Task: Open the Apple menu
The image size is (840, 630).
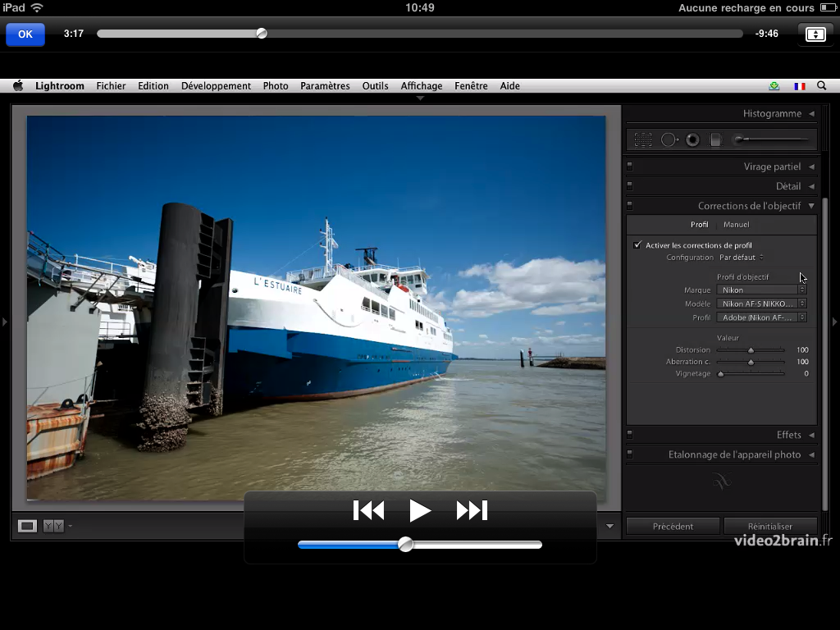Action: pyautogui.click(x=18, y=85)
